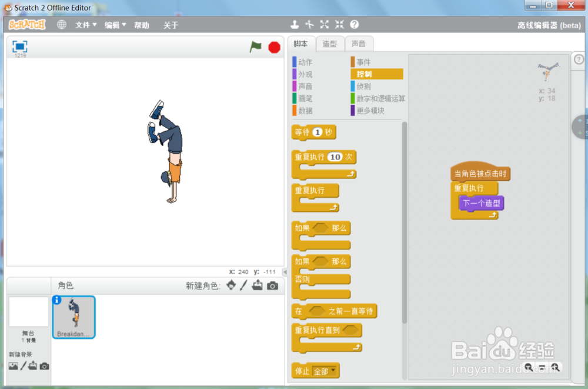Switch to the 声音 tab

(359, 44)
